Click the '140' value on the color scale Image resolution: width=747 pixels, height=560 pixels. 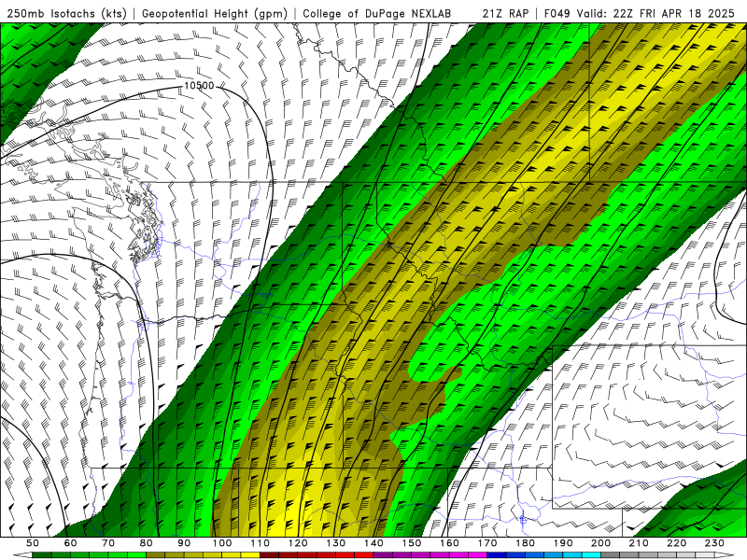(x=373, y=543)
